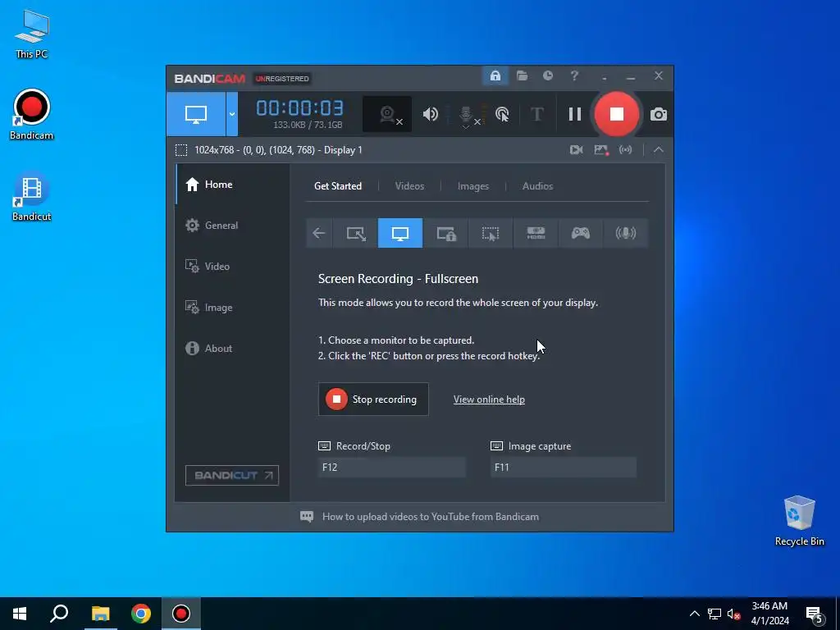Click the BANDICUT button in sidebar
Screen dimensions: 840x630
click(x=232, y=475)
